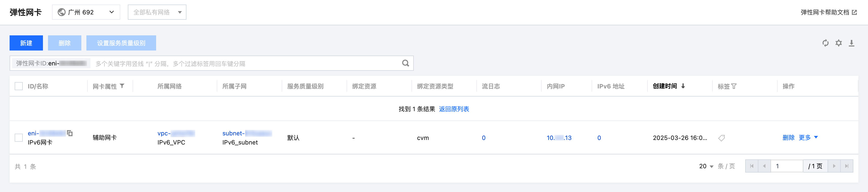
Task: Download the list via export icon
Action: [x=852, y=43]
